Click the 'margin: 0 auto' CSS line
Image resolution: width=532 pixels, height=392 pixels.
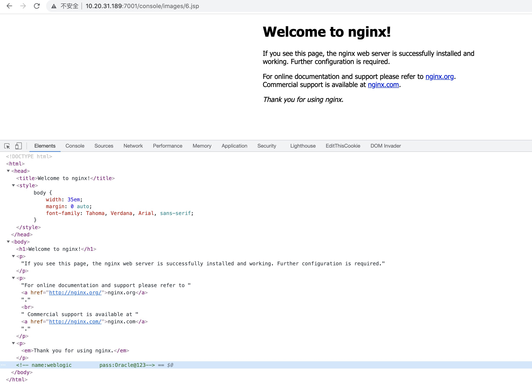[69, 206]
